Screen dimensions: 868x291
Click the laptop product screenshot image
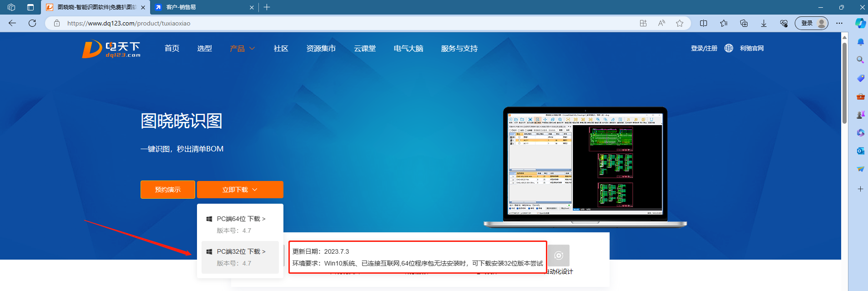tap(585, 167)
